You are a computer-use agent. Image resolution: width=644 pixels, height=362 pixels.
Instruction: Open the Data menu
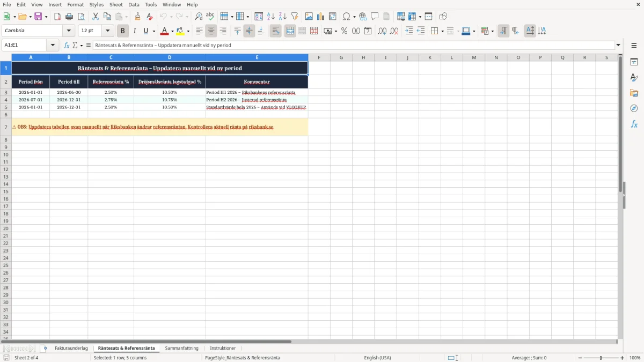[x=134, y=4]
